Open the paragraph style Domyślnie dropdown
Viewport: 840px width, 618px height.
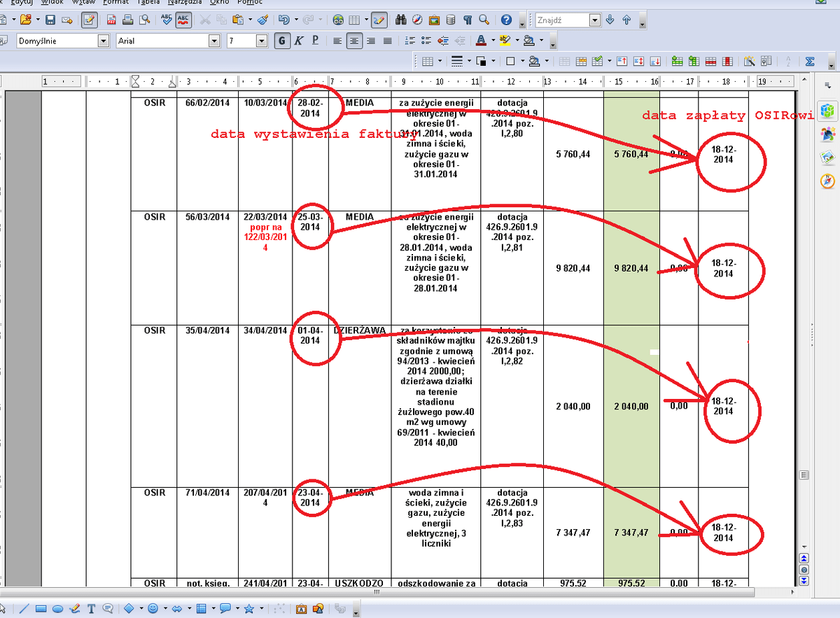104,41
